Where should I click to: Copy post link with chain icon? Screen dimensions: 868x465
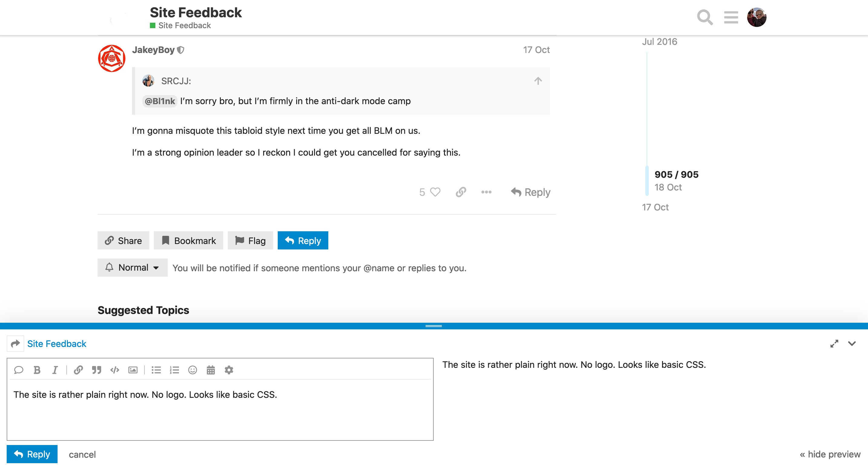click(x=461, y=192)
